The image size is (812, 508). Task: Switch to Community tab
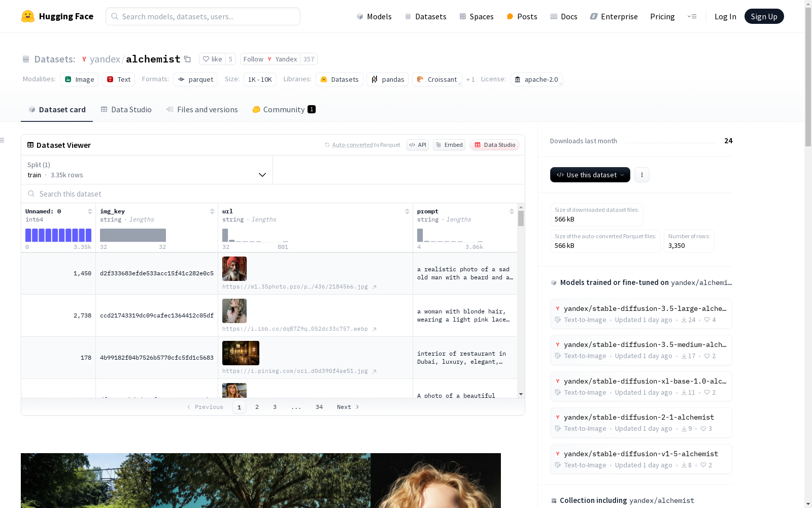(284, 109)
